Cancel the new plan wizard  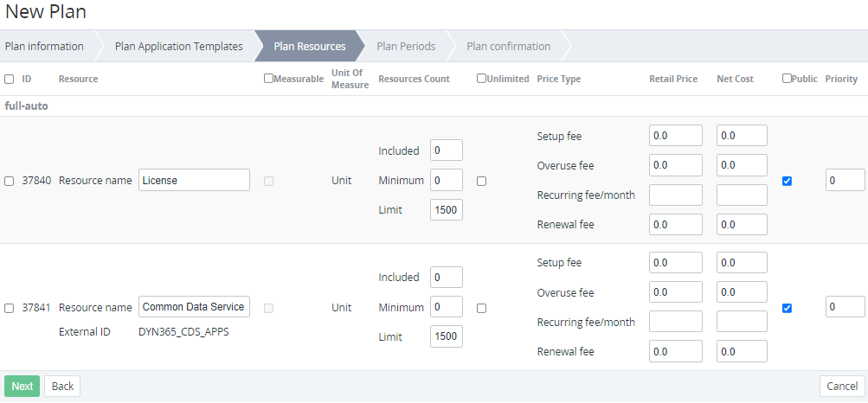pyautogui.click(x=841, y=386)
